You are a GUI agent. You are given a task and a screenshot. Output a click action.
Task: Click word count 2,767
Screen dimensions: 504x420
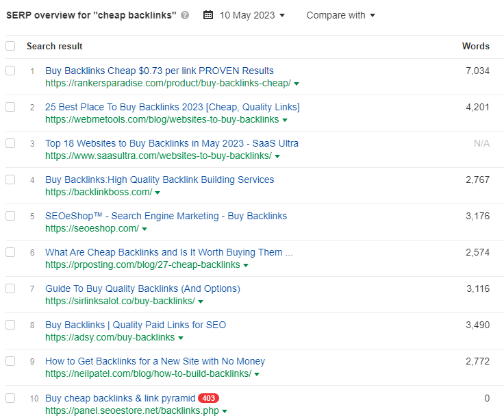click(478, 180)
